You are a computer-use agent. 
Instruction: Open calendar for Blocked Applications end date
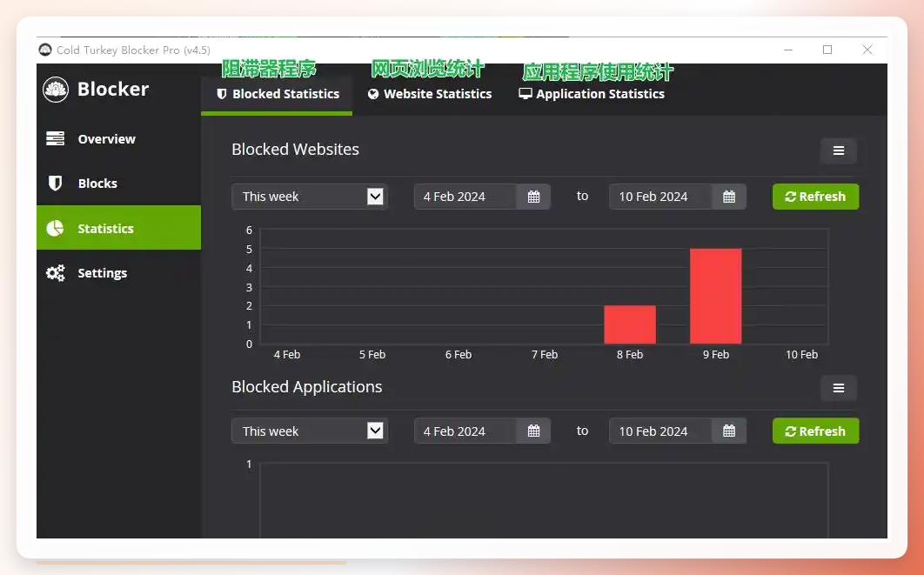pyautogui.click(x=729, y=431)
